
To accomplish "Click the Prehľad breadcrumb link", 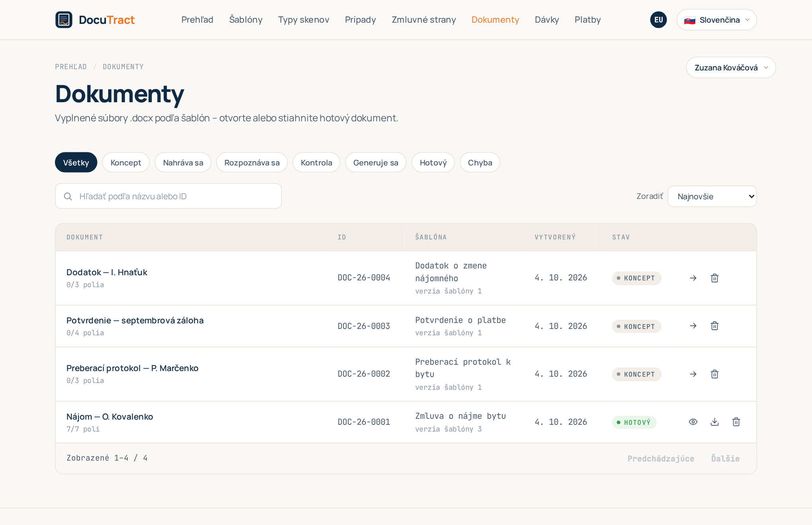I will click(x=71, y=67).
